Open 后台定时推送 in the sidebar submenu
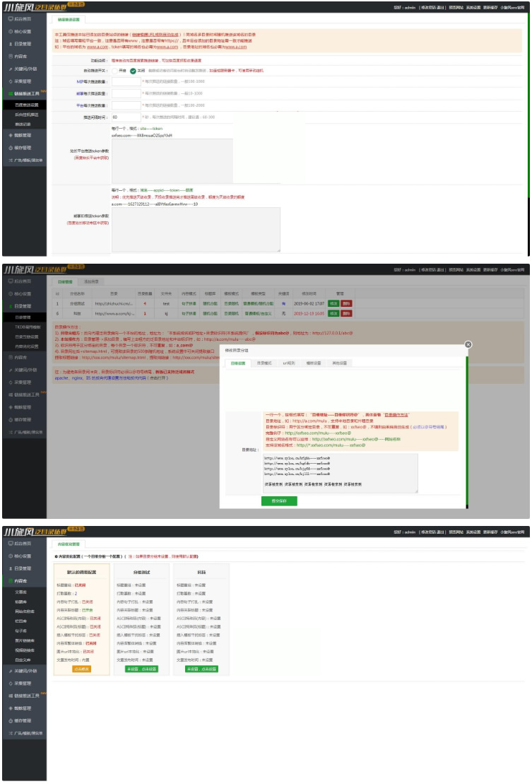Screen dimensions: 532x784 (27, 114)
